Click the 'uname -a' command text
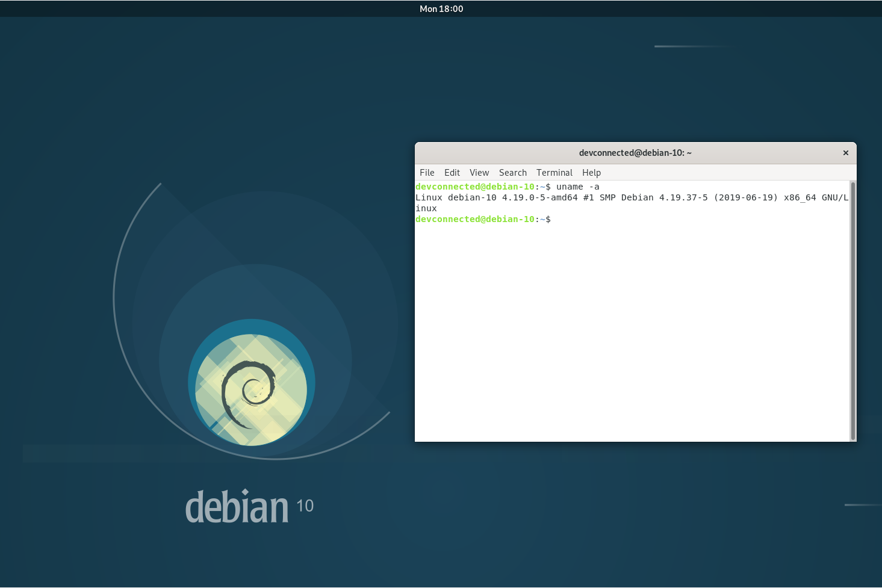 click(578, 187)
